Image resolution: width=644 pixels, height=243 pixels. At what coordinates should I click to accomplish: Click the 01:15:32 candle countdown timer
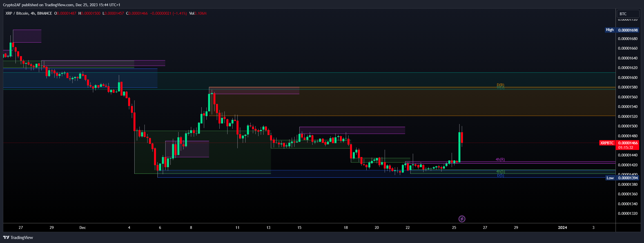point(626,147)
